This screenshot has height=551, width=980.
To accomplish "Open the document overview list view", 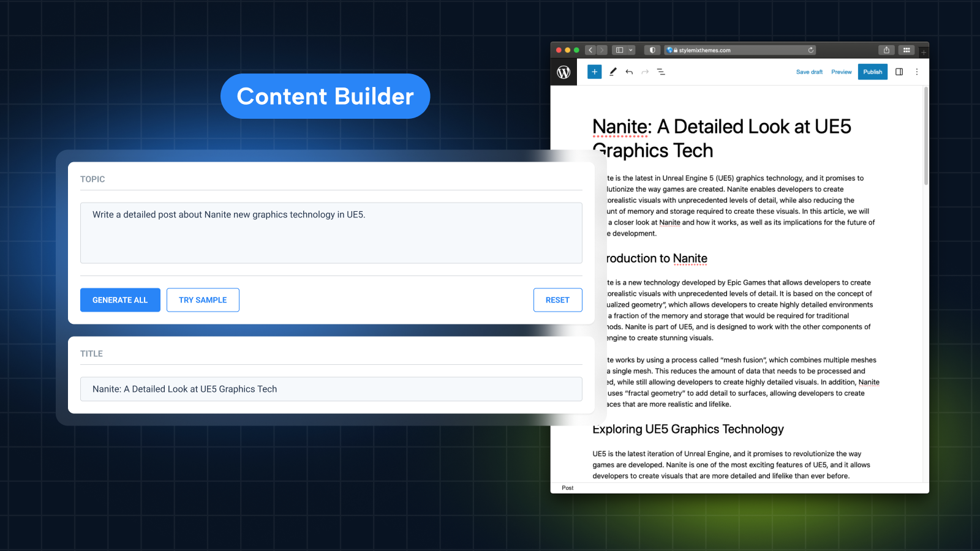I will pyautogui.click(x=661, y=72).
